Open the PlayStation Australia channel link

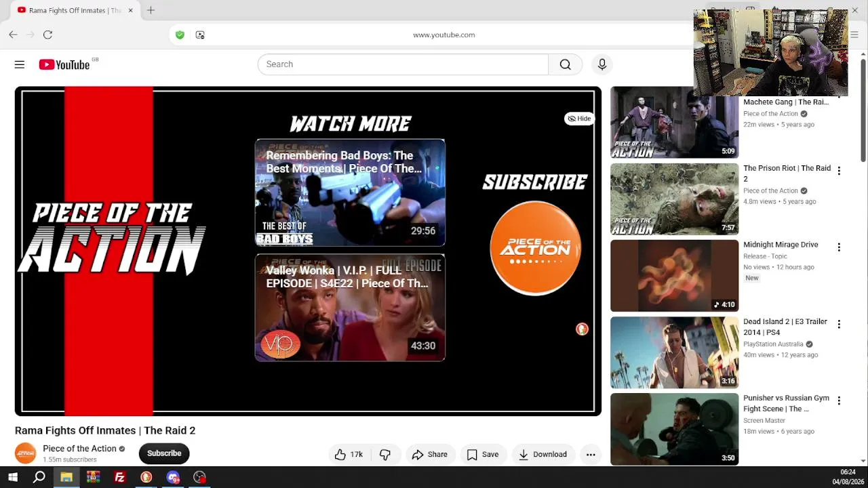click(773, 344)
